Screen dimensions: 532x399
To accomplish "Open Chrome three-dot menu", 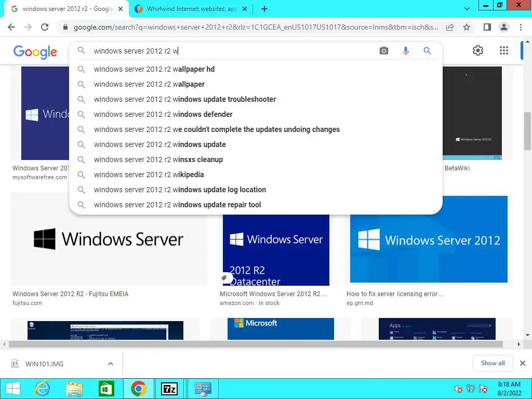I will (x=521, y=27).
